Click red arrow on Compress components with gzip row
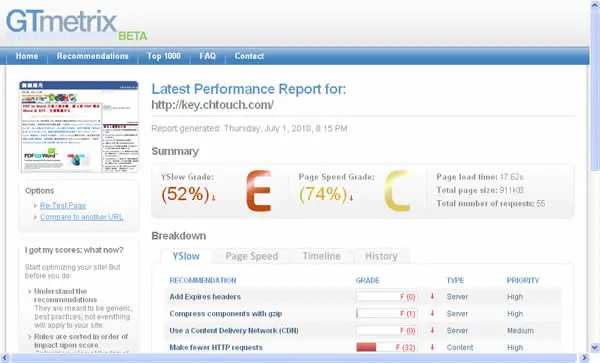This screenshot has height=363, width=600. 432,313
